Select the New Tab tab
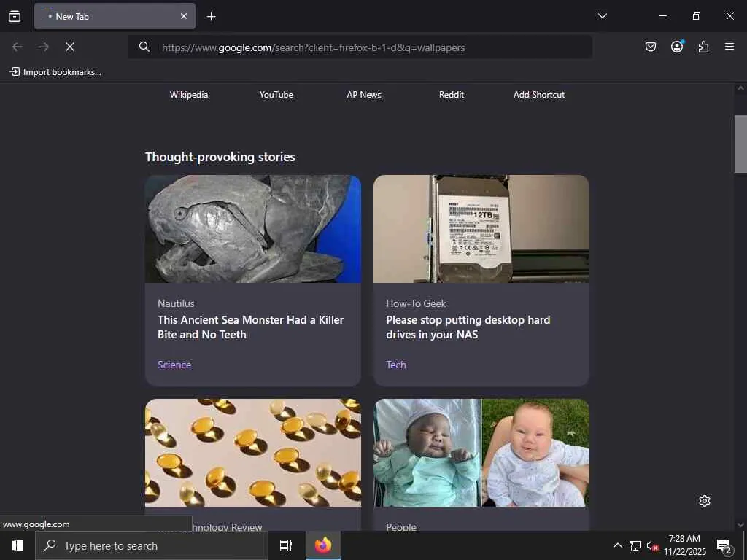The height and width of the screenshot is (560, 747). (115, 16)
